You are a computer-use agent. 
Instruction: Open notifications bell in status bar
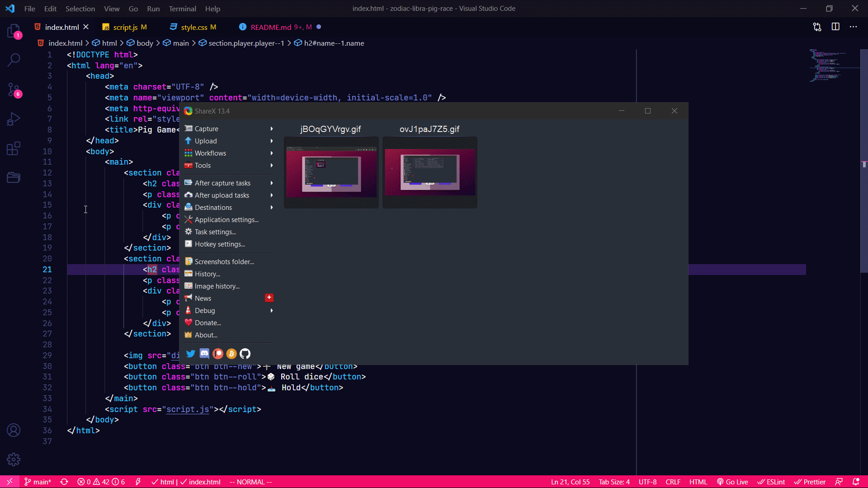(x=856, y=482)
